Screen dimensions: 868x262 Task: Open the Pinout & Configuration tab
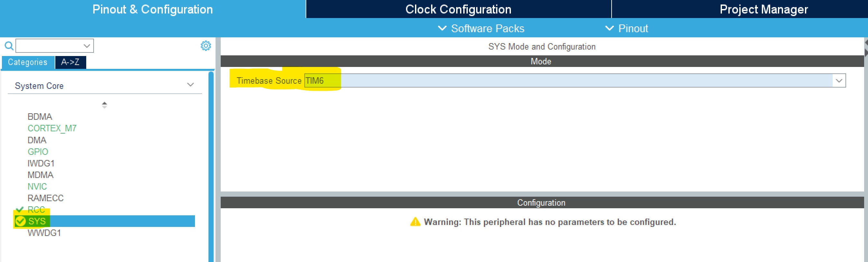tap(152, 9)
